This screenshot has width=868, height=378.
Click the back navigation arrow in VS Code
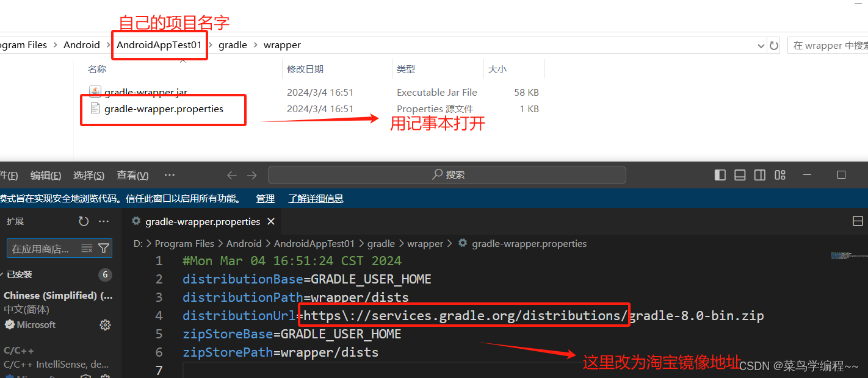point(232,175)
